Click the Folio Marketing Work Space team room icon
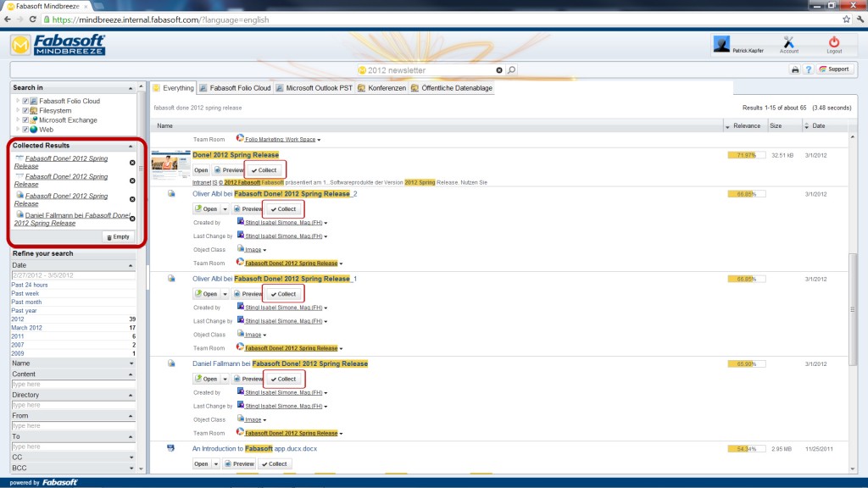The width and height of the screenshot is (868, 488). coord(240,138)
